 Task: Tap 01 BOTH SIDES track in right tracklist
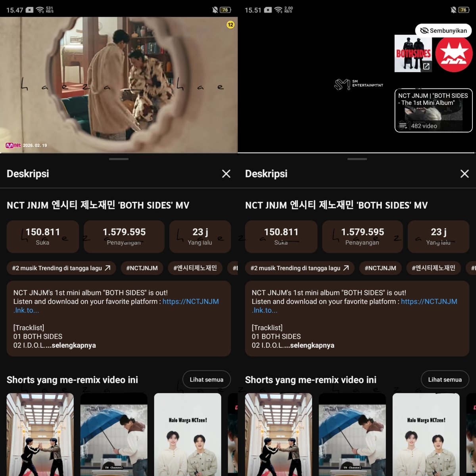tap(276, 336)
